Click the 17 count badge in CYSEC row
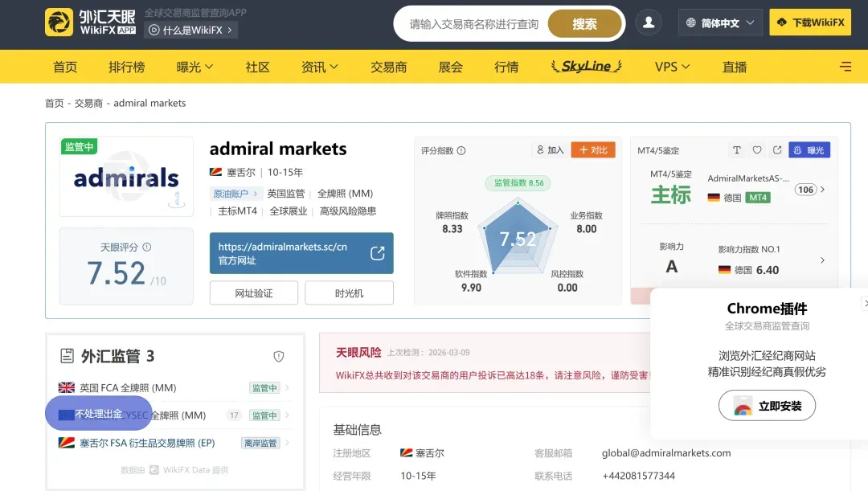Screen dimensions: 868x491 coord(234,415)
